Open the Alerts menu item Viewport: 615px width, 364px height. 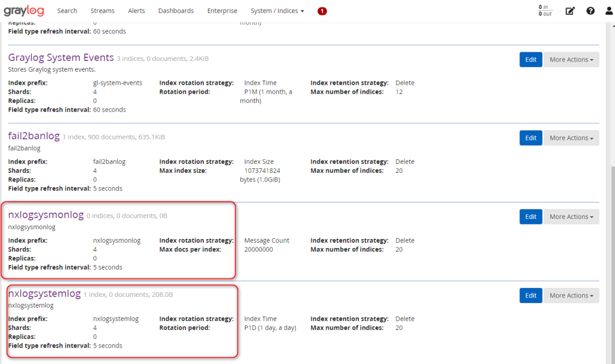[137, 11]
